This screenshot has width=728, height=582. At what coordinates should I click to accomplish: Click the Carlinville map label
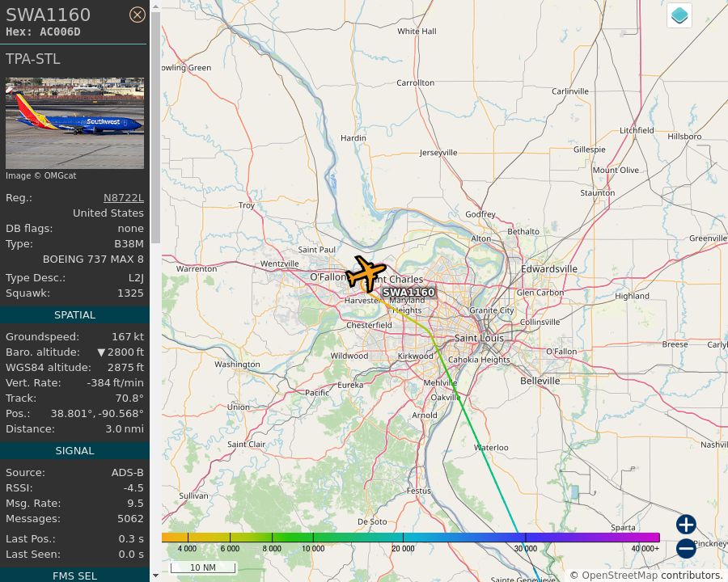(x=570, y=91)
